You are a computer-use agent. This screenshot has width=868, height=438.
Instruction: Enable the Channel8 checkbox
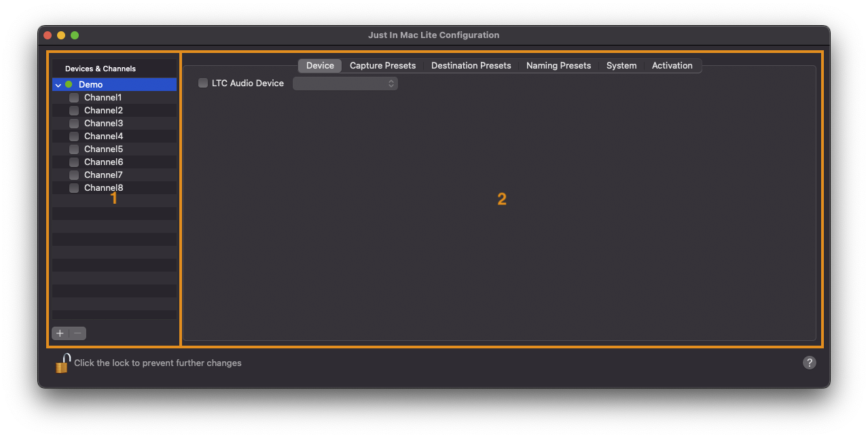coord(74,187)
